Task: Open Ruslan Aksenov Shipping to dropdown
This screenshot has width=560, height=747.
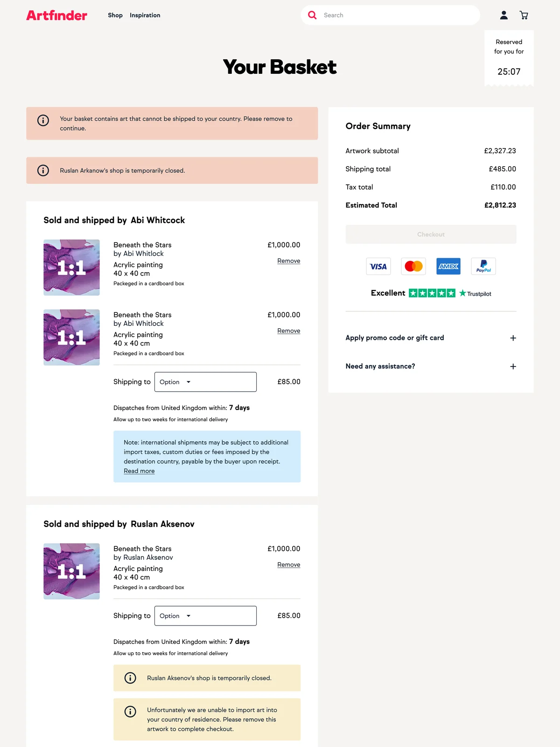Action: [x=205, y=616]
